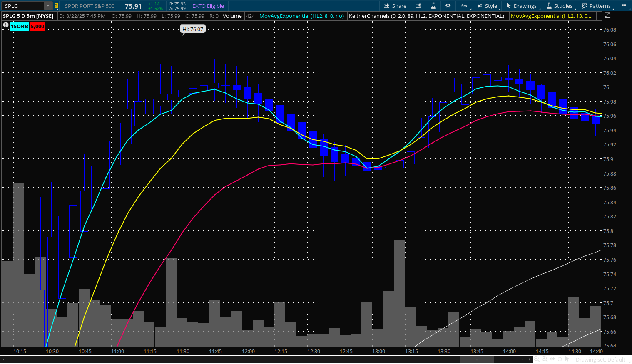
Task: Click the 13:00 time axis label
Action: [378, 351]
